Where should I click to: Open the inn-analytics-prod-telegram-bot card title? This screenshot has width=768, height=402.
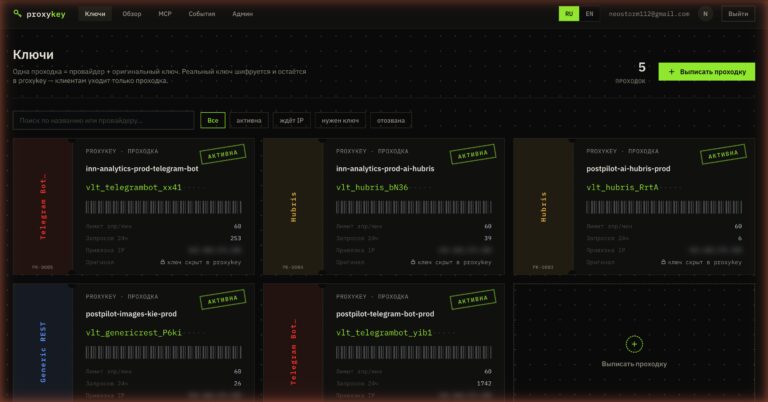(142, 168)
